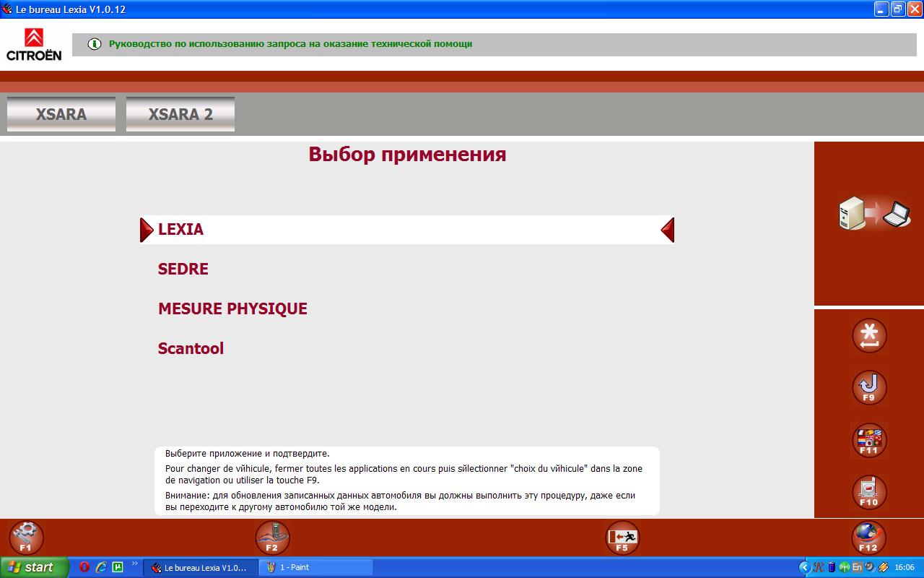Expand hidden system tray icons
924x578 pixels.
[805, 567]
